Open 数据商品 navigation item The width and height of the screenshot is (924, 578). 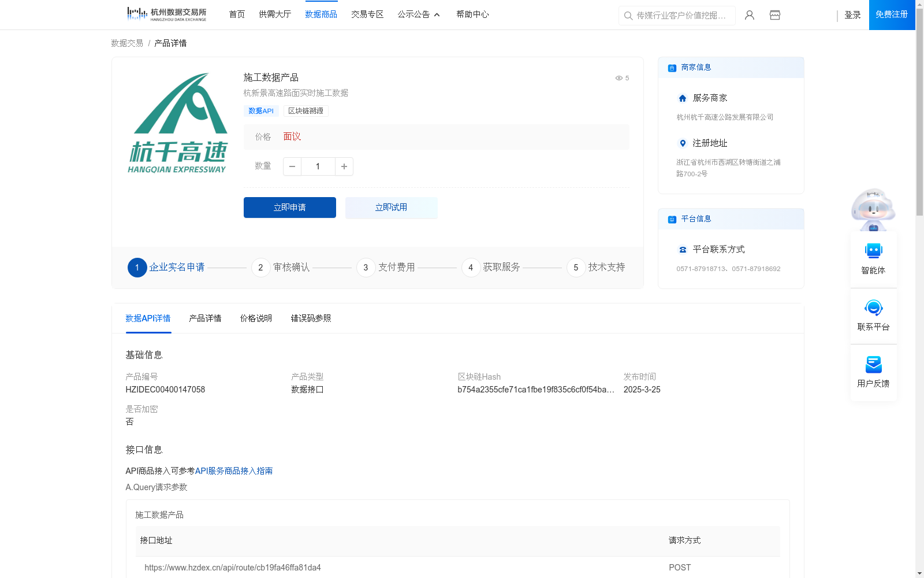coord(321,14)
